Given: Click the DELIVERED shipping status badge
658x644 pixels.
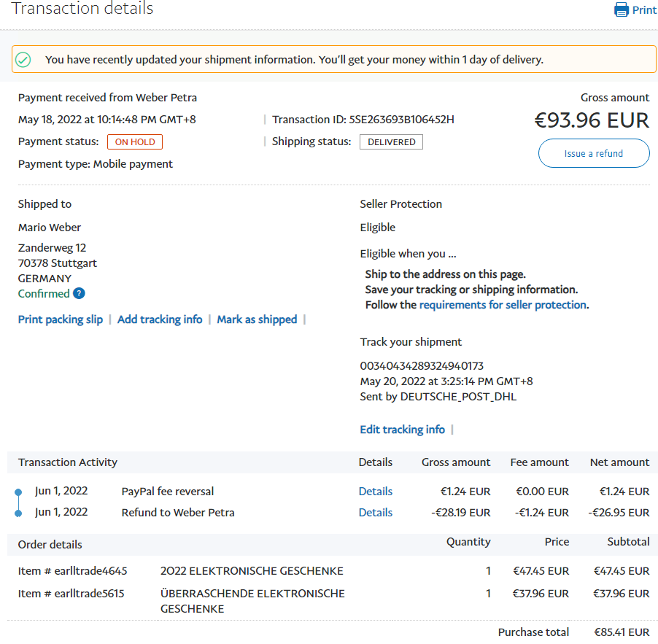Looking at the screenshot, I should pos(391,142).
